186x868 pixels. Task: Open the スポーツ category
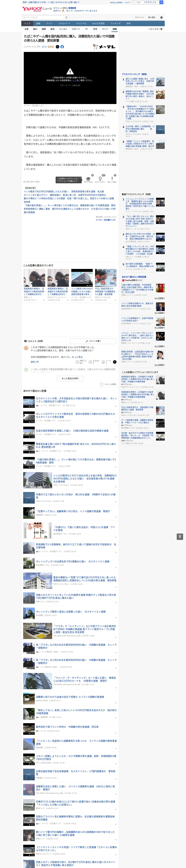pos(76,29)
